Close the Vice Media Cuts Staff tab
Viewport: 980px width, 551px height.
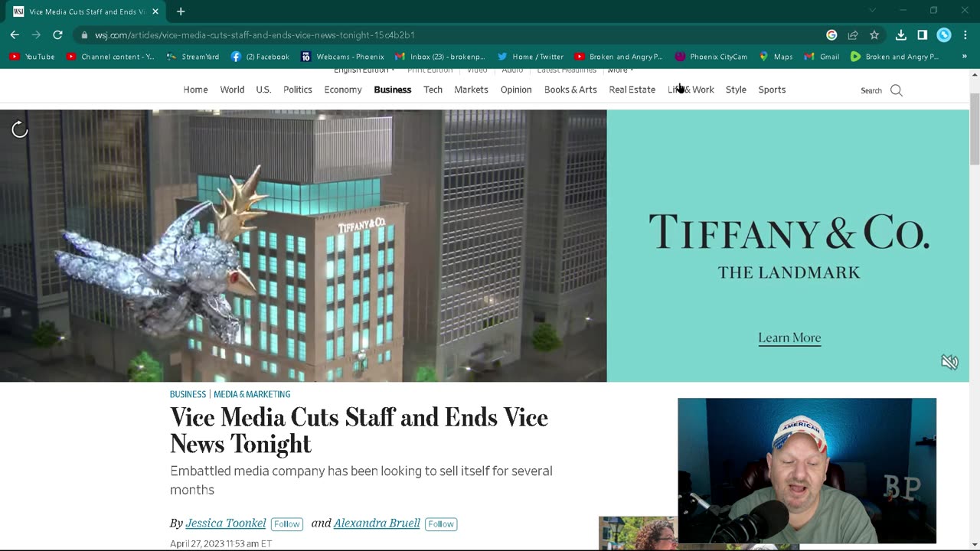(155, 11)
